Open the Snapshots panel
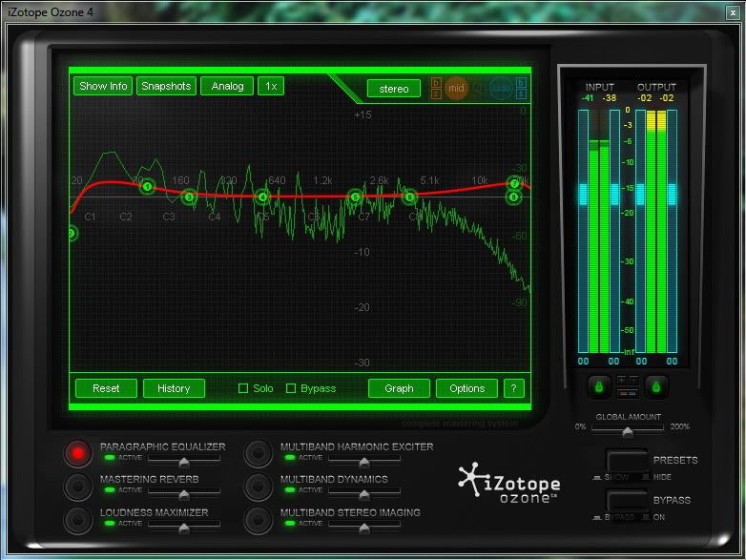Viewport: 746px width, 560px height. [166, 86]
